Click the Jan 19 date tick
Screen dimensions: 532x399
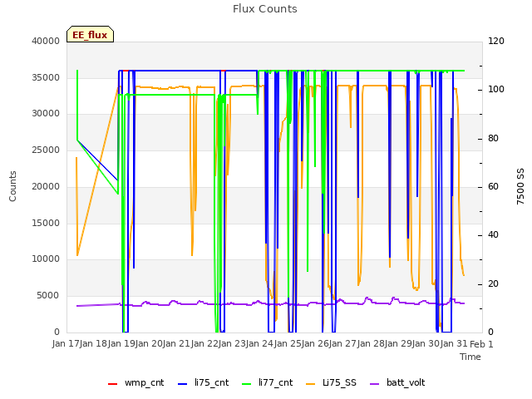pyautogui.click(x=121, y=343)
